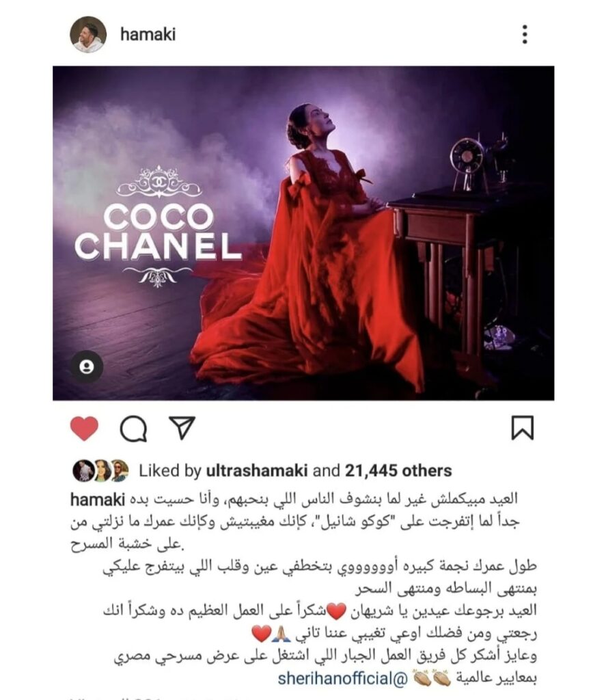The image size is (606, 700).
Task: Unlike the post via red heart icon
Action: tap(84, 428)
